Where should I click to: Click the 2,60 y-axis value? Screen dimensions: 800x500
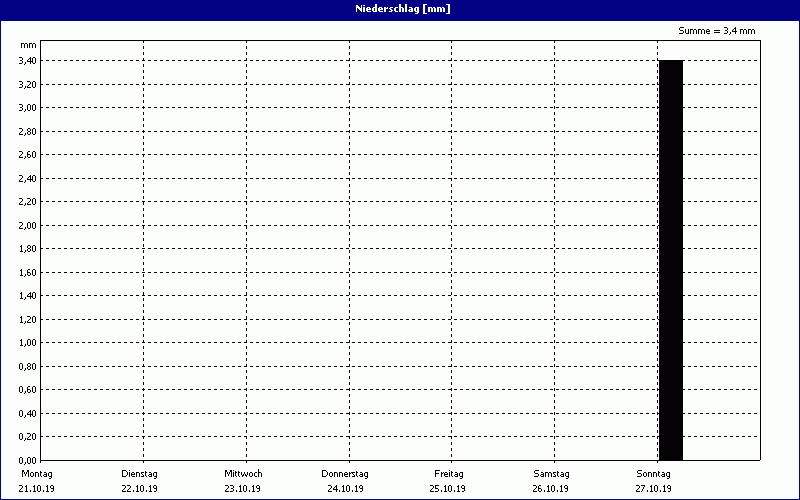pyautogui.click(x=28, y=155)
